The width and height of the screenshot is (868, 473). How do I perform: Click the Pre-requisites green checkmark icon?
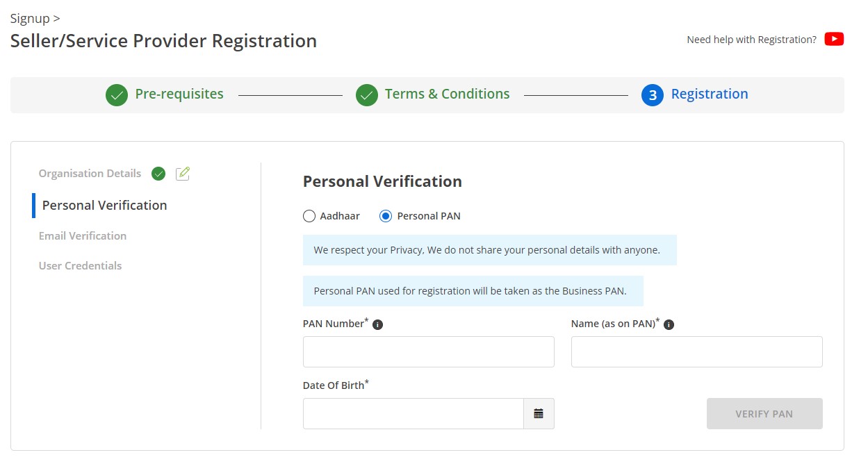click(x=117, y=95)
